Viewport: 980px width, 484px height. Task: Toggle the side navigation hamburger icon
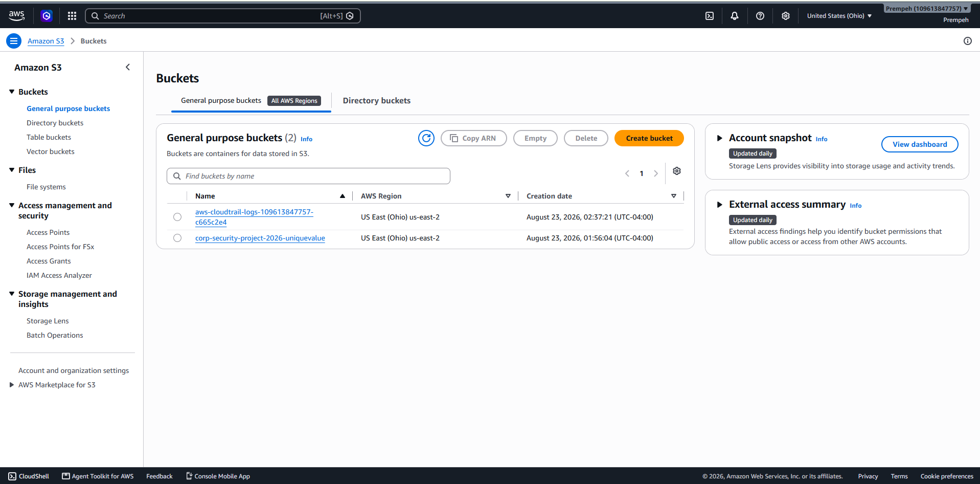[14, 41]
